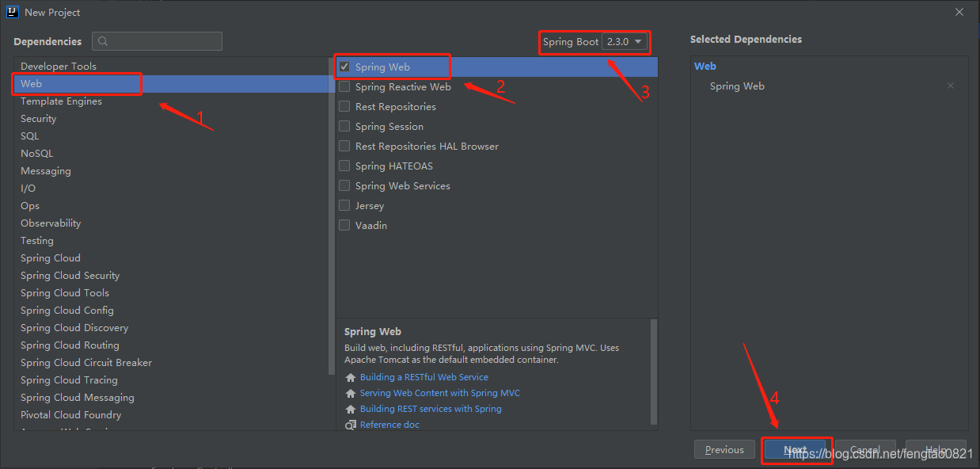This screenshot has width=980, height=469.
Task: Open the NoSQL category
Action: [171, 154]
